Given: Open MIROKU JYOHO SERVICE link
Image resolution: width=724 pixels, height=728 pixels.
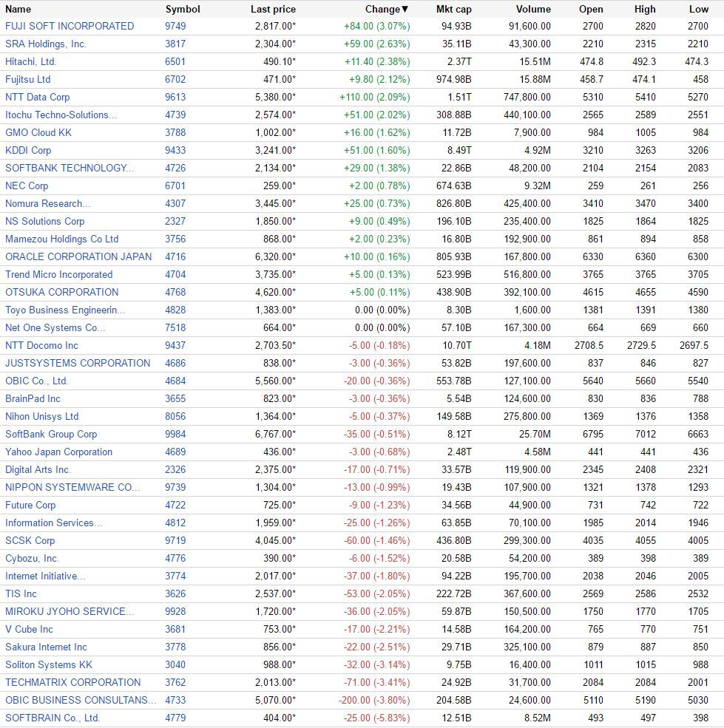Looking at the screenshot, I should point(70,611).
